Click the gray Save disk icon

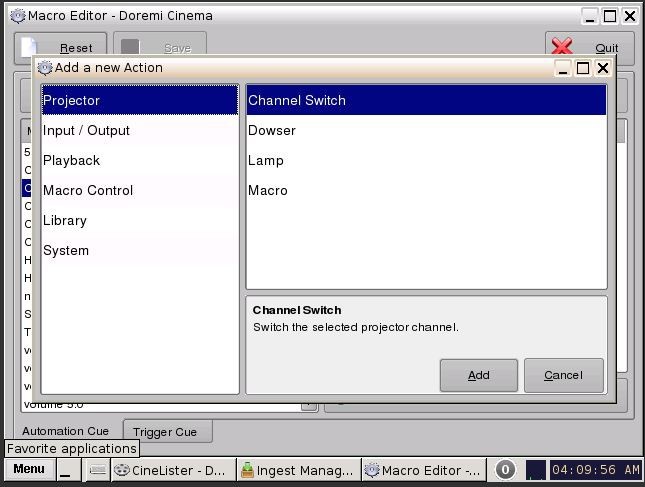(130, 46)
